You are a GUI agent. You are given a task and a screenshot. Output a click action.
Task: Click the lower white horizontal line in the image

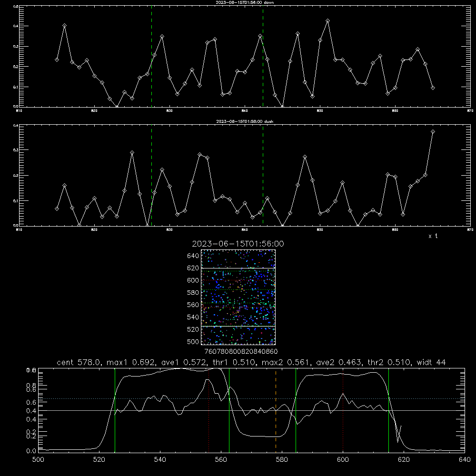tap(238, 326)
